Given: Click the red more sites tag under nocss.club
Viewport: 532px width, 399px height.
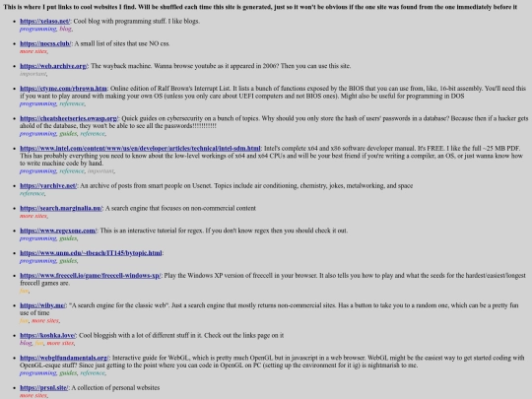Looking at the screenshot, I should click(x=33, y=51).
